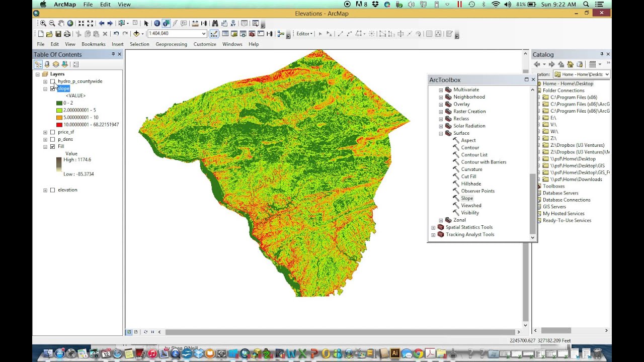Screen dimensions: 644x362
Task: Toggle the Editor toolbar icon
Action: [214, 34]
